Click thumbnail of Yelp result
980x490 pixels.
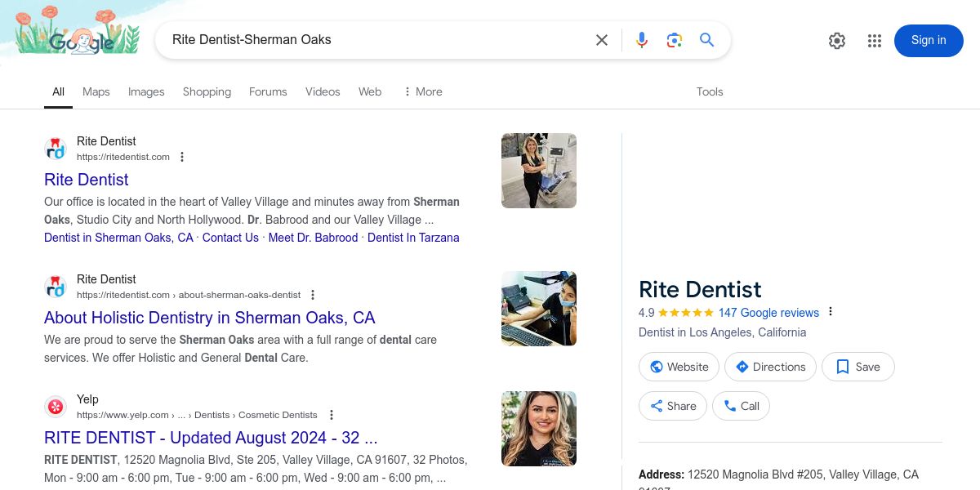point(539,429)
